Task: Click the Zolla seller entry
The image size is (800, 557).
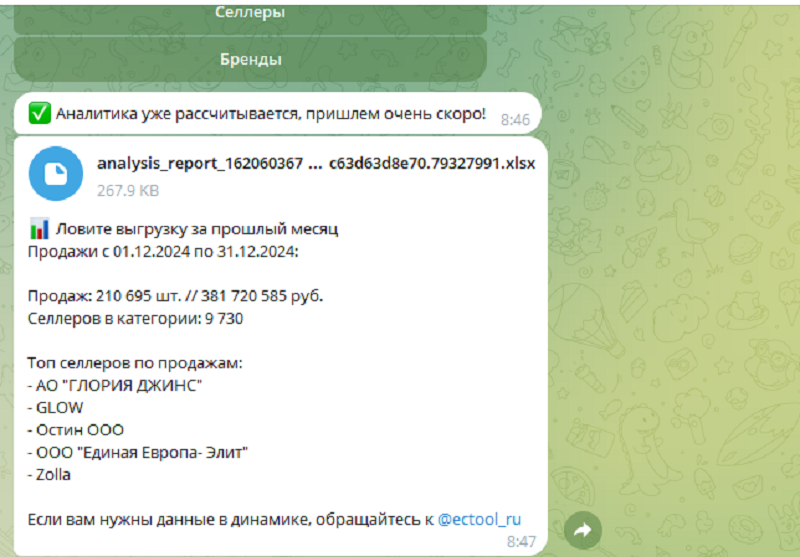Action: pos(54,475)
